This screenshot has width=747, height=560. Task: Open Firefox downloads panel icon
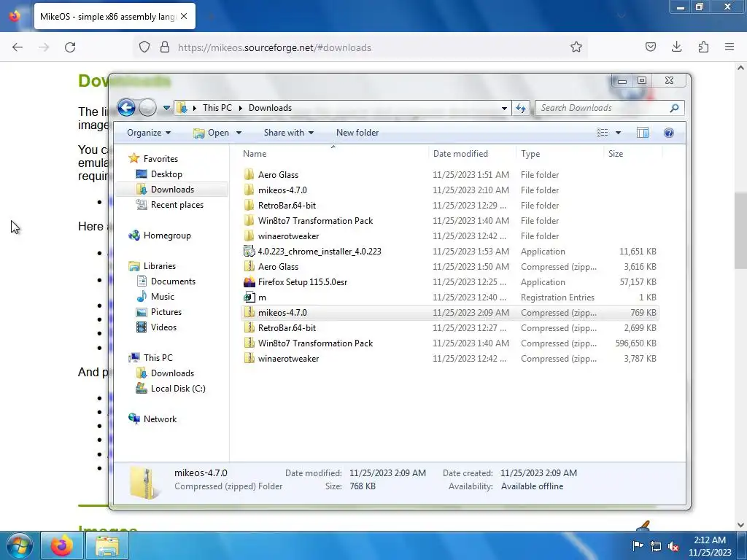pyautogui.click(x=676, y=47)
